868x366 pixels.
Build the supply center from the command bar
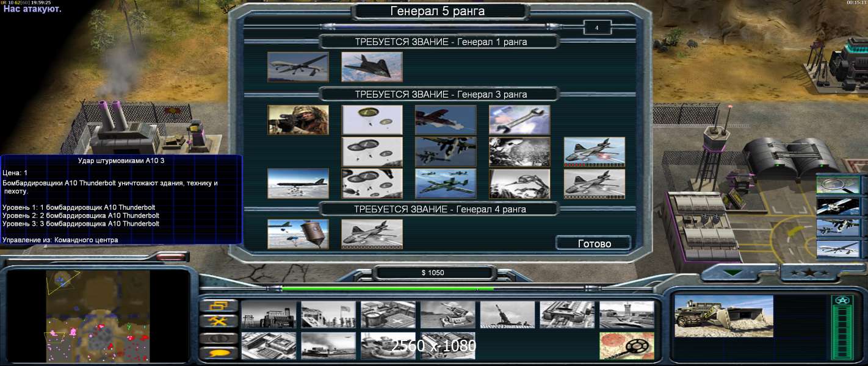(x=388, y=315)
